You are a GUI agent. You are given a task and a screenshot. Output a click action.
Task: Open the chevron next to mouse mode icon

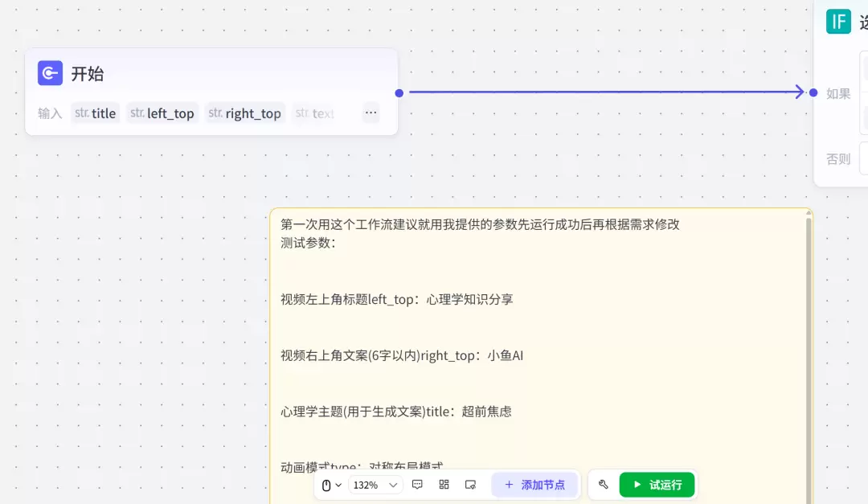point(338,485)
